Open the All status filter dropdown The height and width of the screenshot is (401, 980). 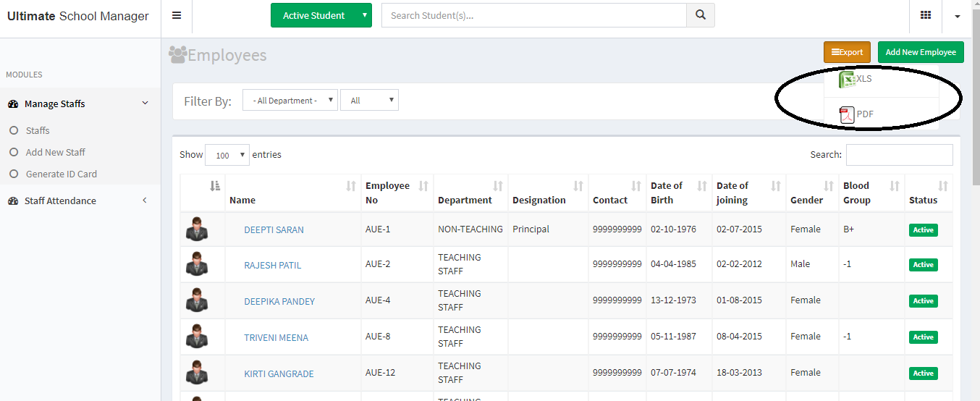(x=369, y=101)
